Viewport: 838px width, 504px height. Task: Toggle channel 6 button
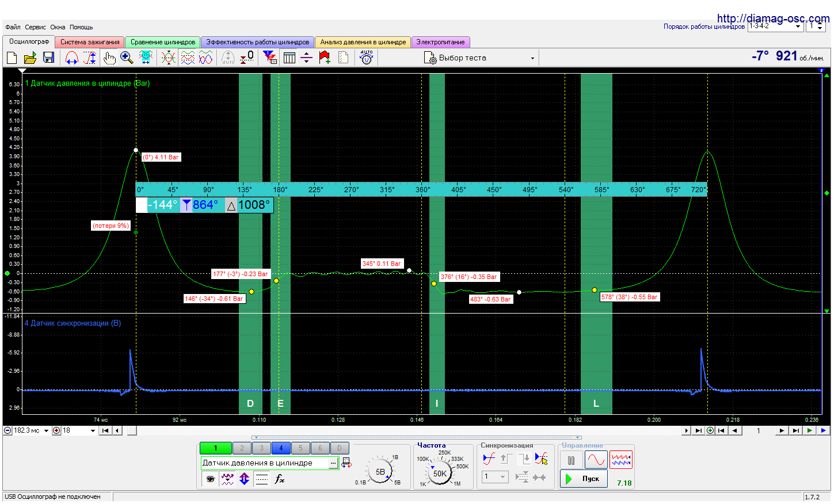click(320, 448)
